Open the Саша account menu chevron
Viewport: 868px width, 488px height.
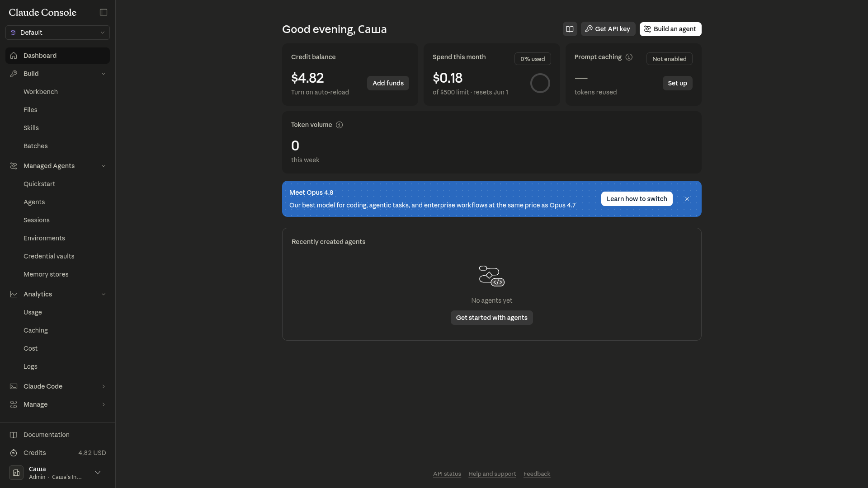pos(98,473)
